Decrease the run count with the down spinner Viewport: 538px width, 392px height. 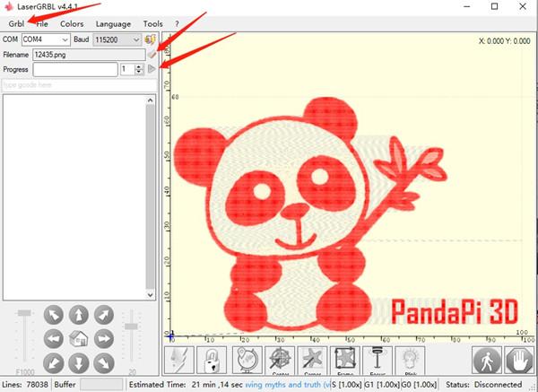(x=139, y=72)
